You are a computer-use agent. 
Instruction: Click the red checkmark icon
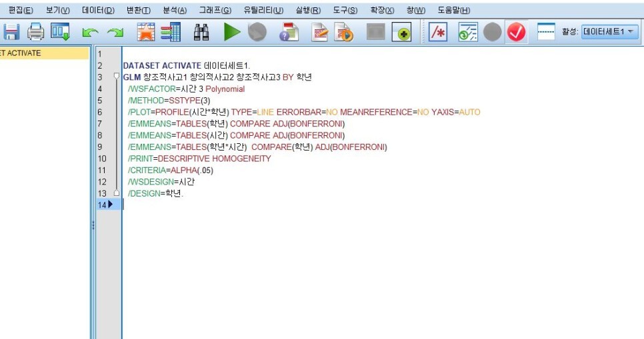click(516, 32)
